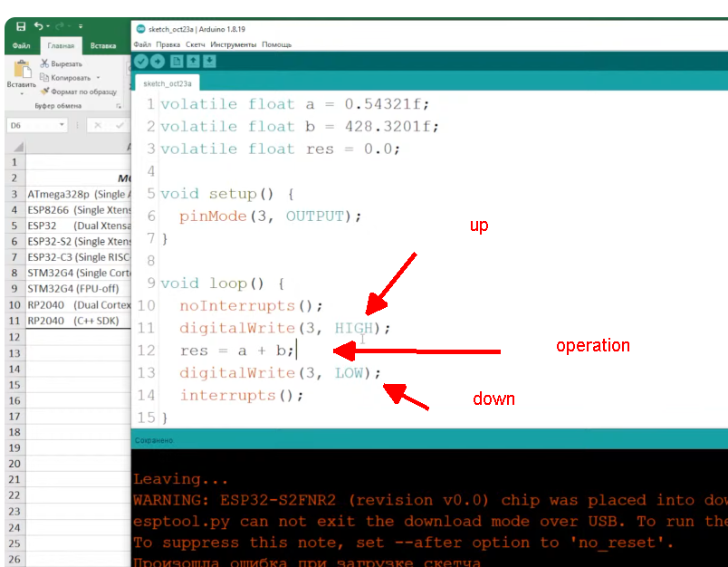Click the Leaving... console line
This screenshot has width=728, height=567.
pyautogui.click(x=180, y=479)
